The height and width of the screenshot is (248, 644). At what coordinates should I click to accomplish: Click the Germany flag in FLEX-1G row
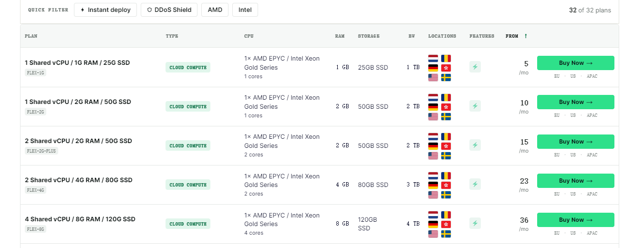433,68
